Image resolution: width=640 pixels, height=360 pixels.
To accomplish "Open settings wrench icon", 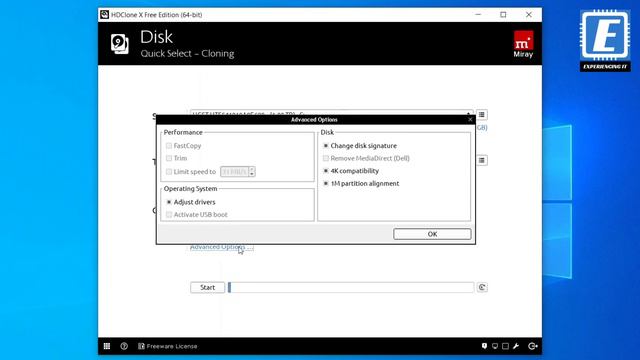I will tap(516, 346).
